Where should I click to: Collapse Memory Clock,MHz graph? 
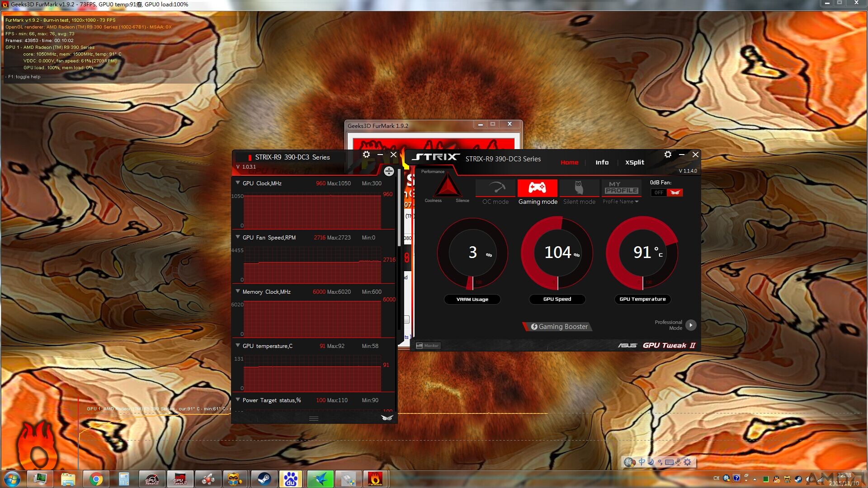(x=238, y=291)
